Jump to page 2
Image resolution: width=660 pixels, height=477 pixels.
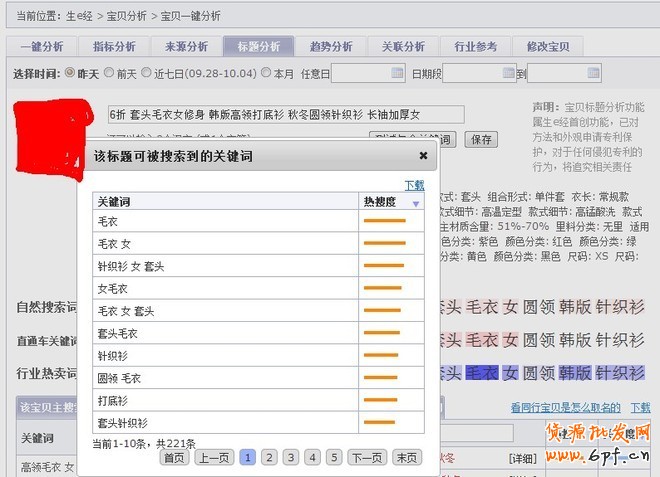[269, 458]
